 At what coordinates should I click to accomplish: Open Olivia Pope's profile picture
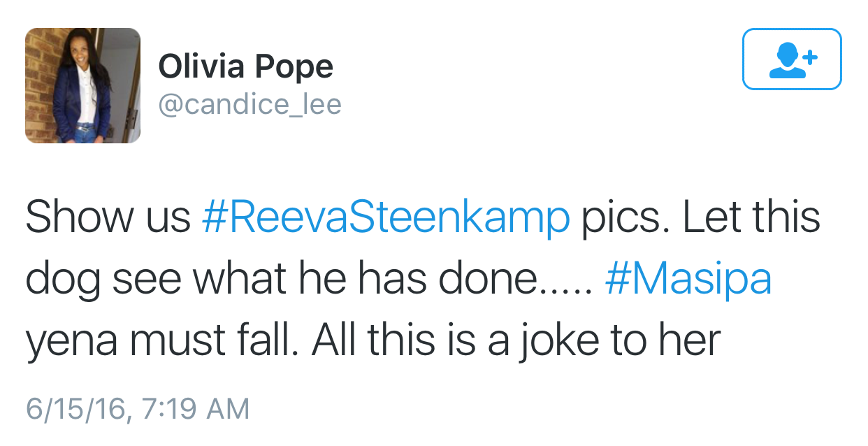pos(82,85)
